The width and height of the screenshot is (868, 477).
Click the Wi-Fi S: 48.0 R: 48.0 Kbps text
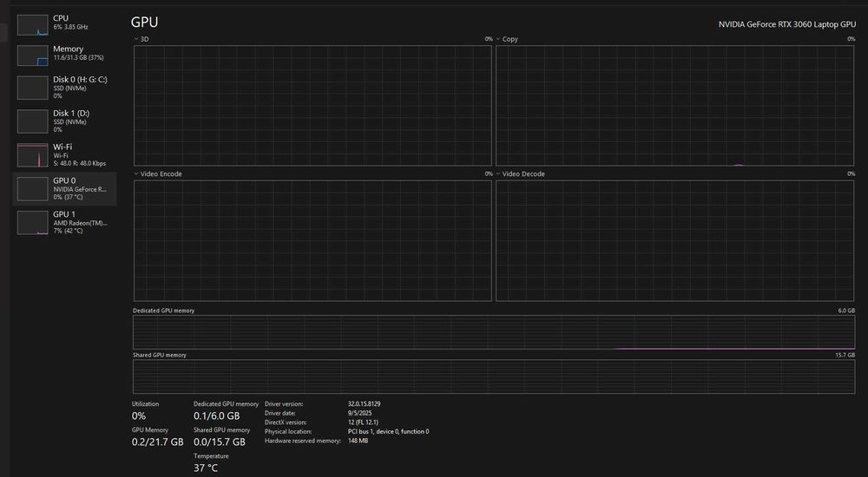(80, 164)
